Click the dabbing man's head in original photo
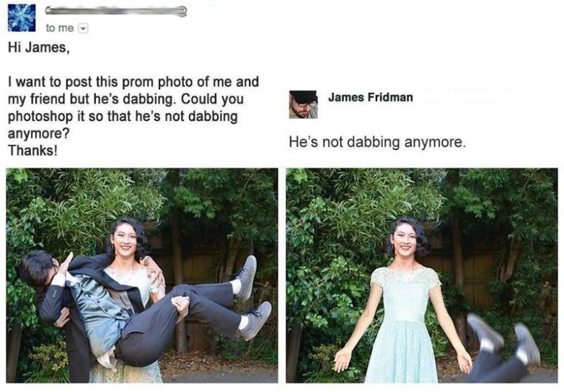Image resolution: width=564 pixels, height=392 pixels. 37,269
